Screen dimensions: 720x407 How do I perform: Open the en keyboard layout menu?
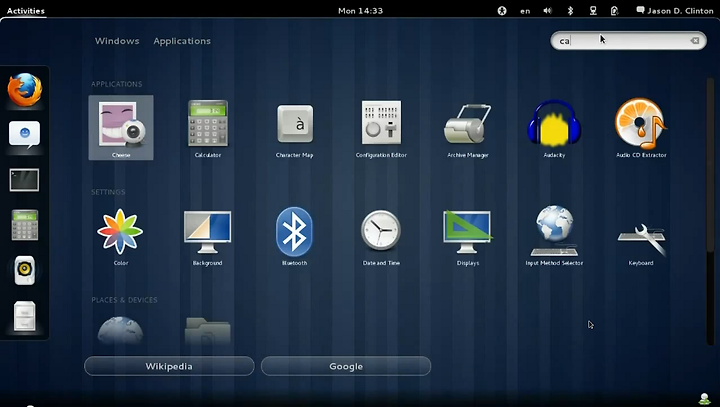[x=525, y=11]
